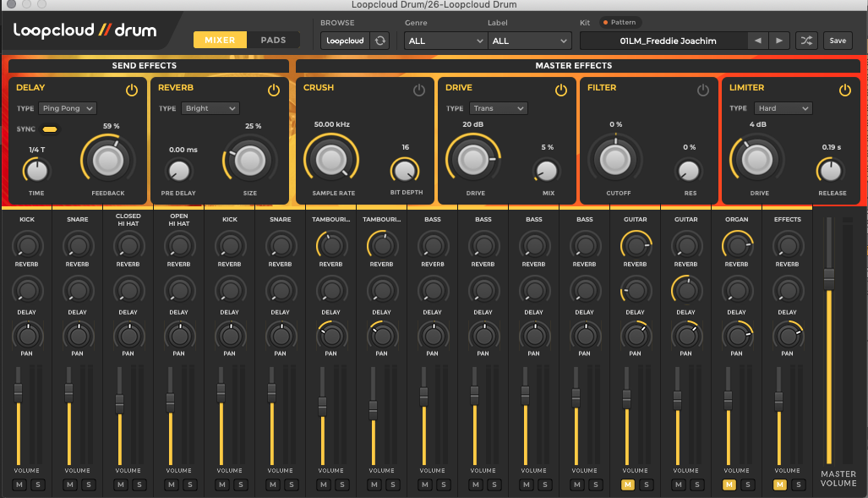Click the Delay Feedback knob

(x=108, y=161)
